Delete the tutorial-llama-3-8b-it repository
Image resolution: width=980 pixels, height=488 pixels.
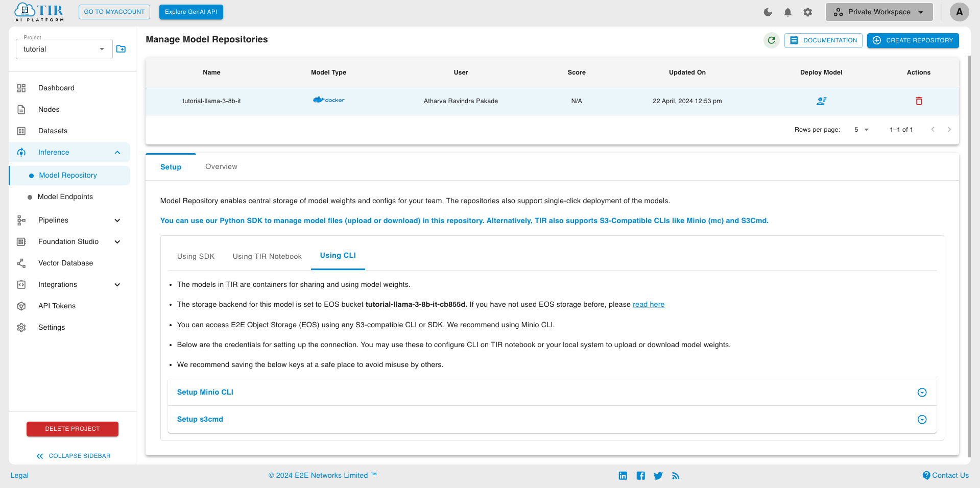click(919, 101)
